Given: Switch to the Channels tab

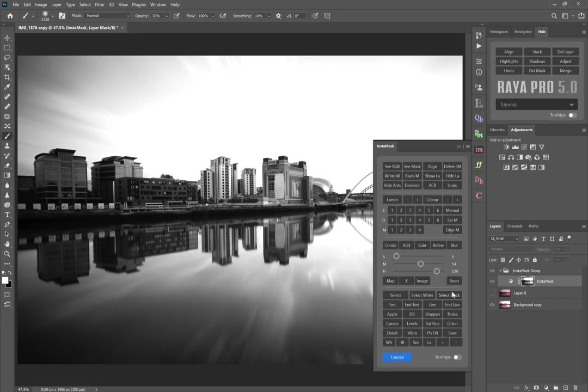Looking at the screenshot, I should pos(514,226).
